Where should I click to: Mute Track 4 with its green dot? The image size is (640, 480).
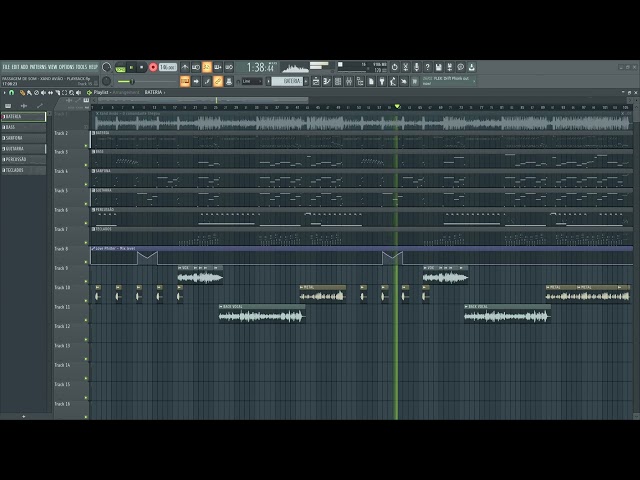86,184
